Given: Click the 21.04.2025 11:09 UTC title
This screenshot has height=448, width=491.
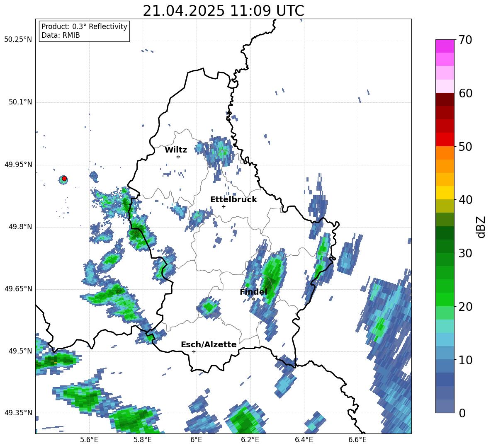Looking at the screenshot, I should pos(223,11).
